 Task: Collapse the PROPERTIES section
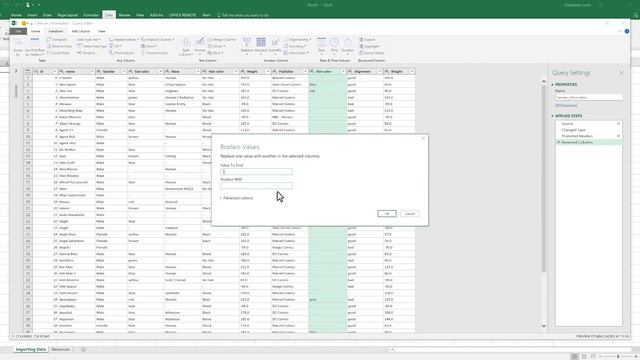point(553,84)
